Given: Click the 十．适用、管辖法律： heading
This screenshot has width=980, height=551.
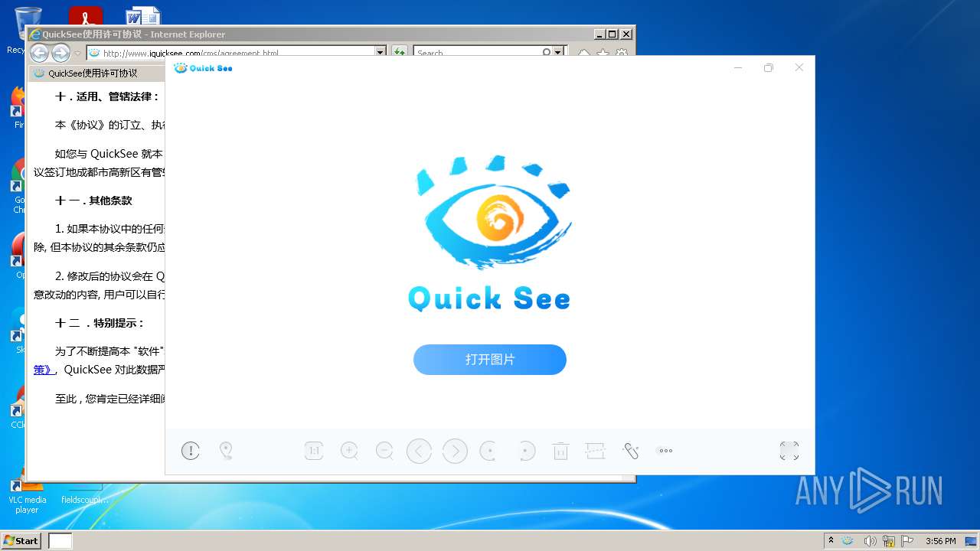Looking at the screenshot, I should pos(107,96).
